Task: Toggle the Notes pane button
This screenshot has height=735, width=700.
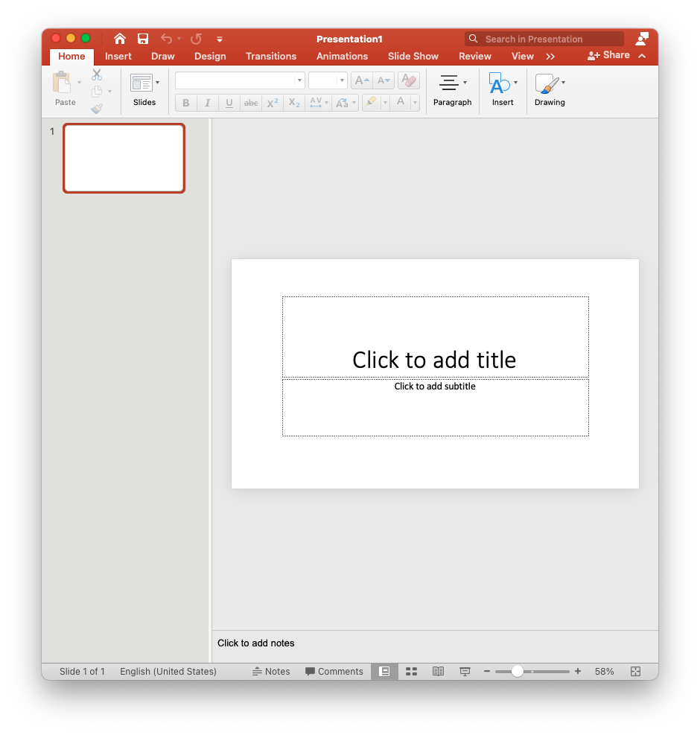Action: coord(271,671)
